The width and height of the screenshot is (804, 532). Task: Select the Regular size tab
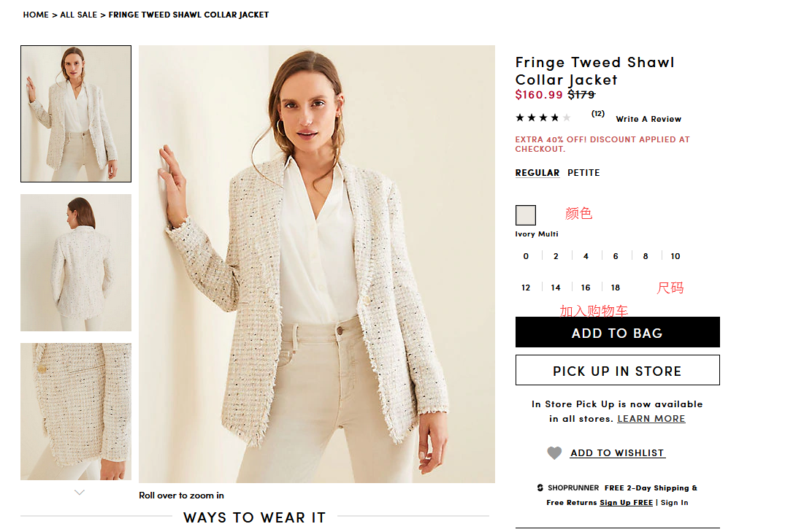point(537,173)
